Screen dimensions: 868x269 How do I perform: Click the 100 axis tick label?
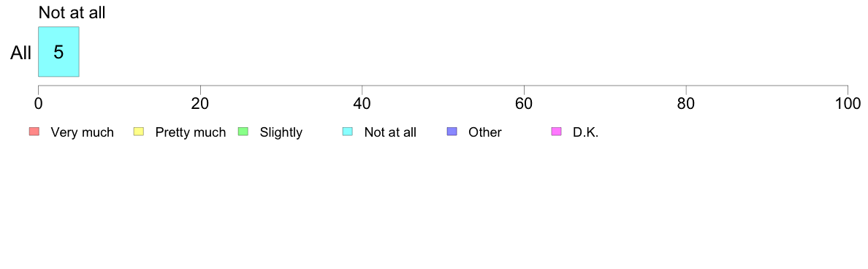pyautogui.click(x=847, y=104)
